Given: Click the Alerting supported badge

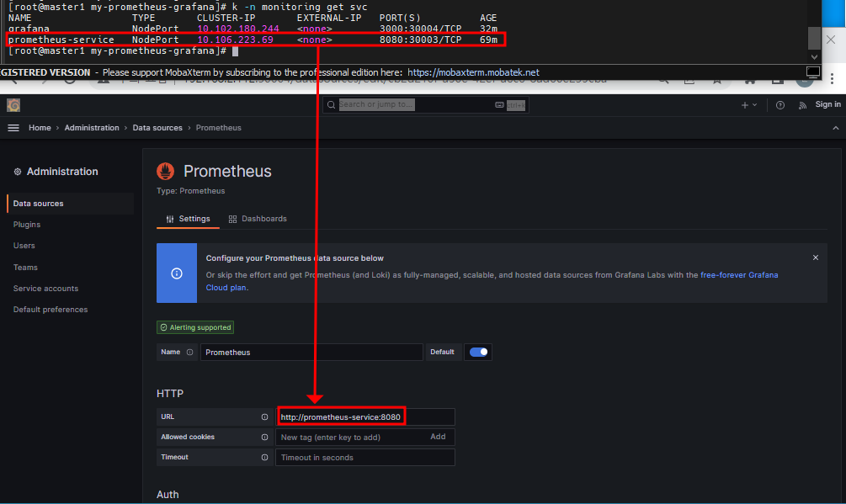Looking at the screenshot, I should point(195,327).
